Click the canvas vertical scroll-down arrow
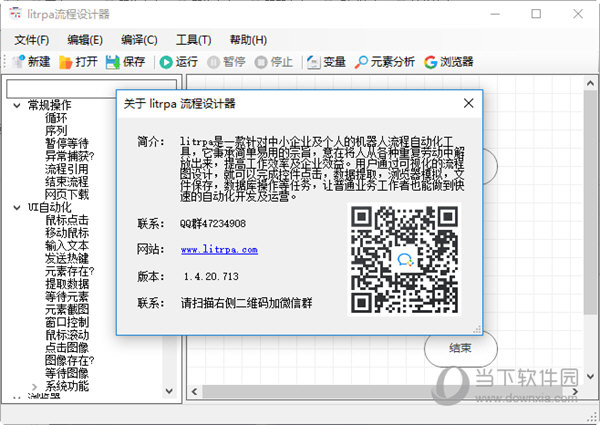Viewport: 600px width, 425px height. (x=590, y=376)
